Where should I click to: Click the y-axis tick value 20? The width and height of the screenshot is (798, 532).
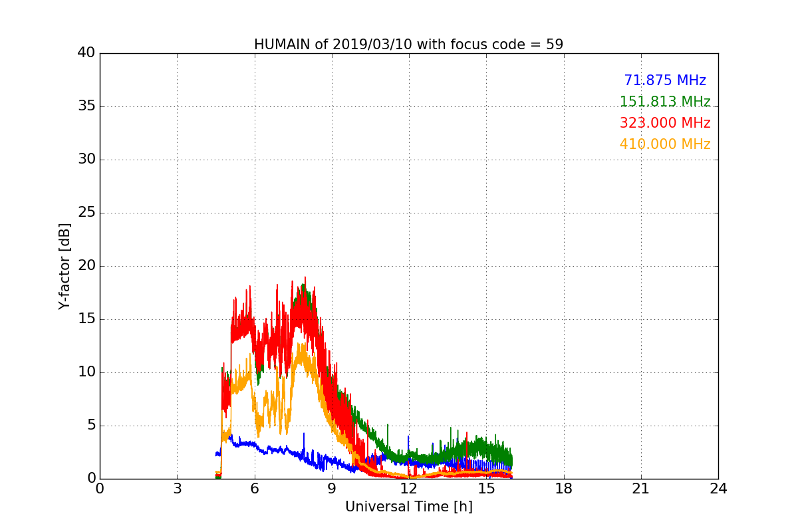tap(86, 266)
